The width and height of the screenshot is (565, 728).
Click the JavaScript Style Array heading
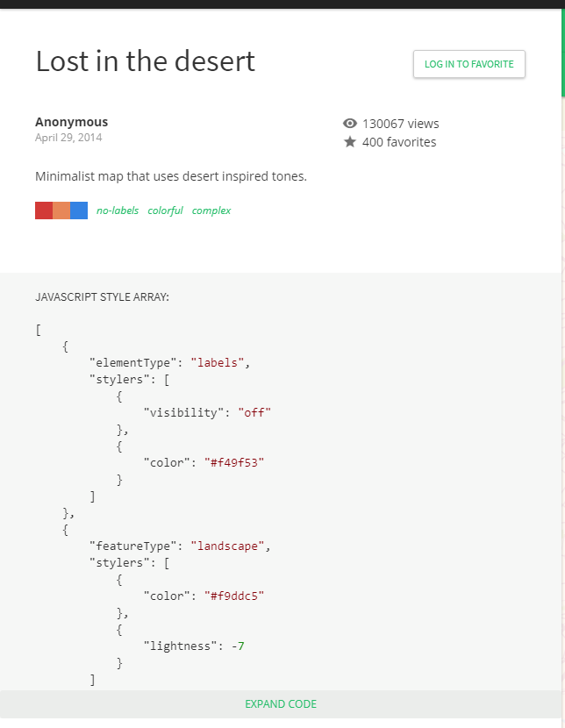click(102, 297)
